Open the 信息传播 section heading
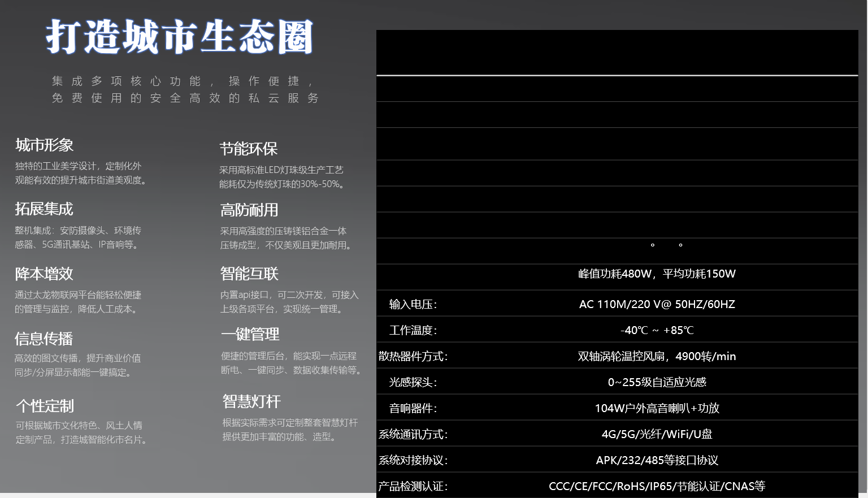This screenshot has height=498, width=868. tap(44, 339)
